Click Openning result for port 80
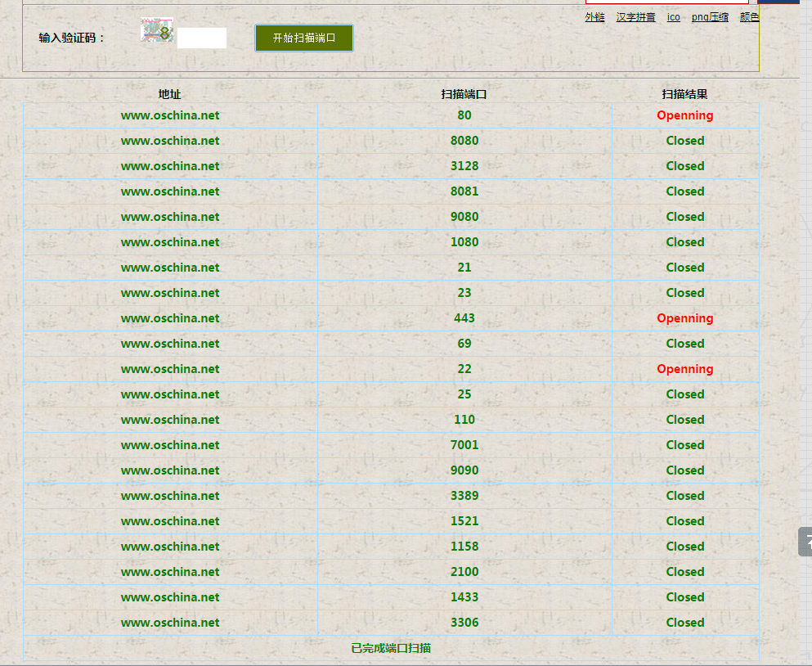812x666 pixels. (x=685, y=115)
